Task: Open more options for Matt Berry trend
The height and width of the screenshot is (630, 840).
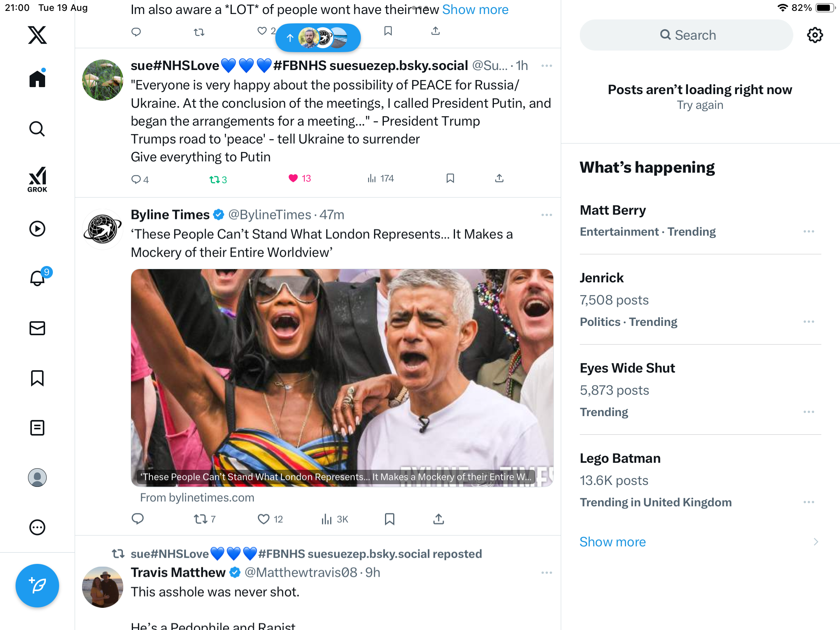Action: point(808,232)
